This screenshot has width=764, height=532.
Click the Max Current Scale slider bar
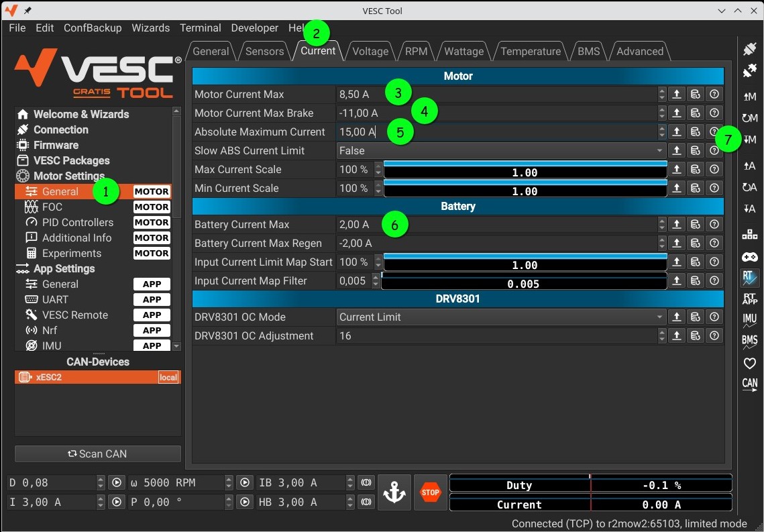(x=524, y=170)
